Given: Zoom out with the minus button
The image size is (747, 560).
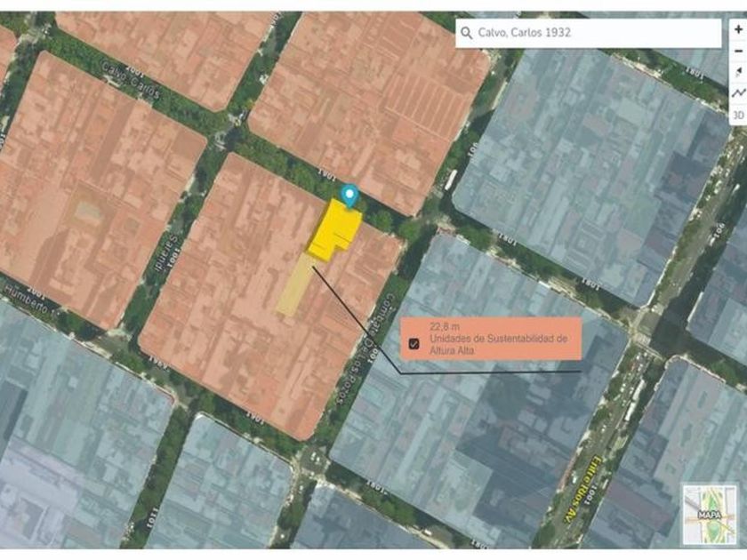Looking at the screenshot, I should point(738,51).
